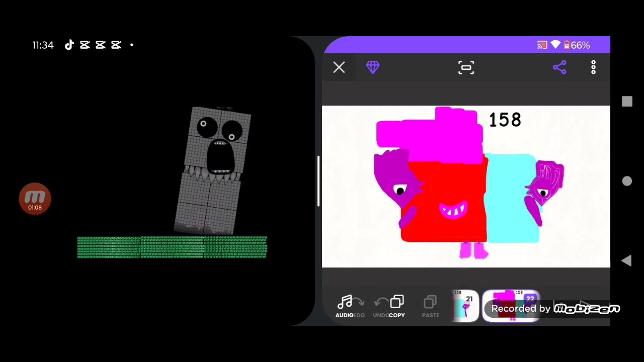
Task: Tap the Wi-Fi status icon
Action: point(555,45)
